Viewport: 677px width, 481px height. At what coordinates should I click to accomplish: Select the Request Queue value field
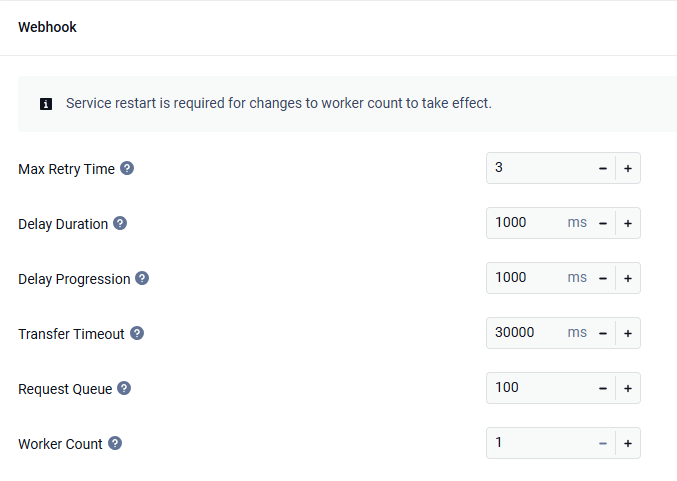click(539, 388)
